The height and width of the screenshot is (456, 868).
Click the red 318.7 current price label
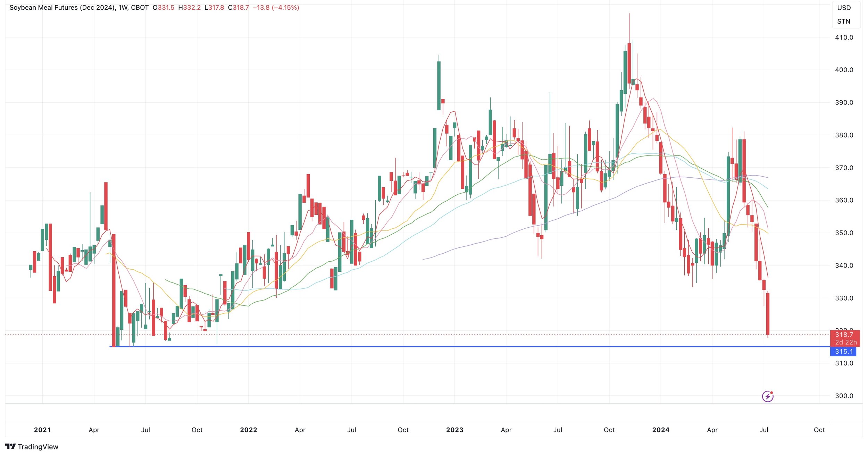pos(844,335)
